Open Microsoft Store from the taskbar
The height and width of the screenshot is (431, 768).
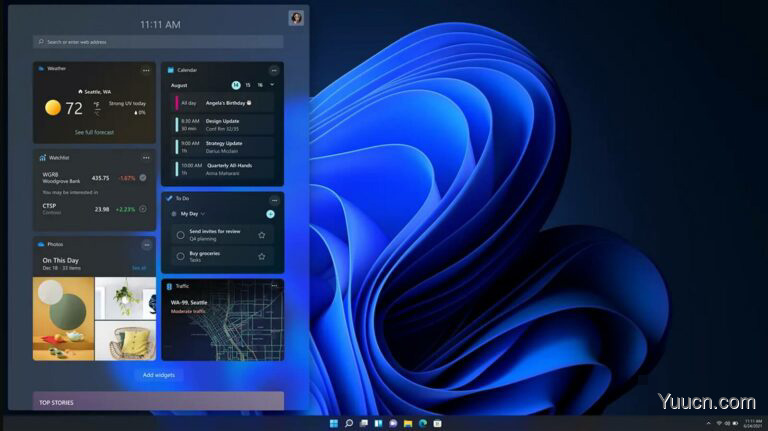point(437,423)
